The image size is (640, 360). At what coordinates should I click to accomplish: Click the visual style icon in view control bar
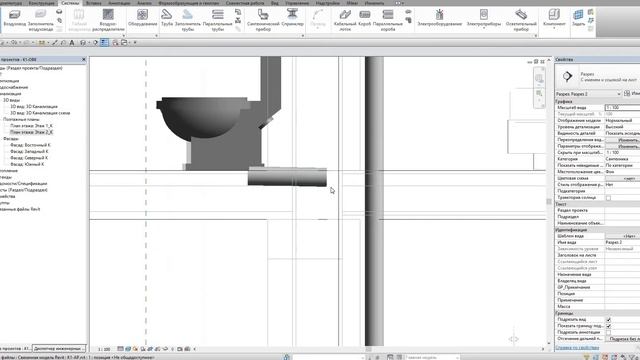[x=128, y=349]
